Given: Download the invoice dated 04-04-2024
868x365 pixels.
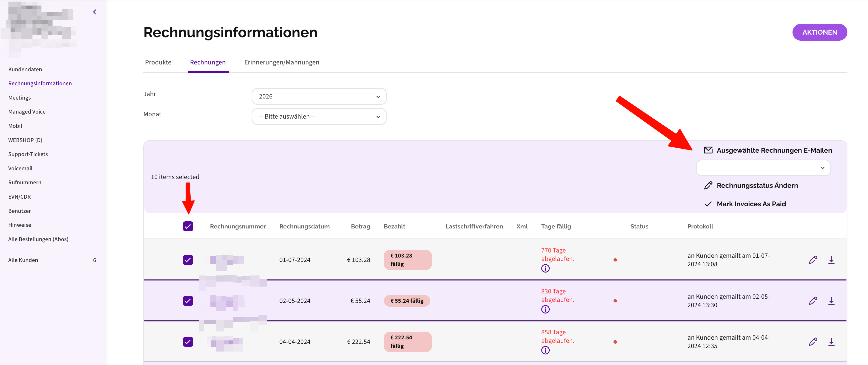Looking at the screenshot, I should click(x=831, y=342).
